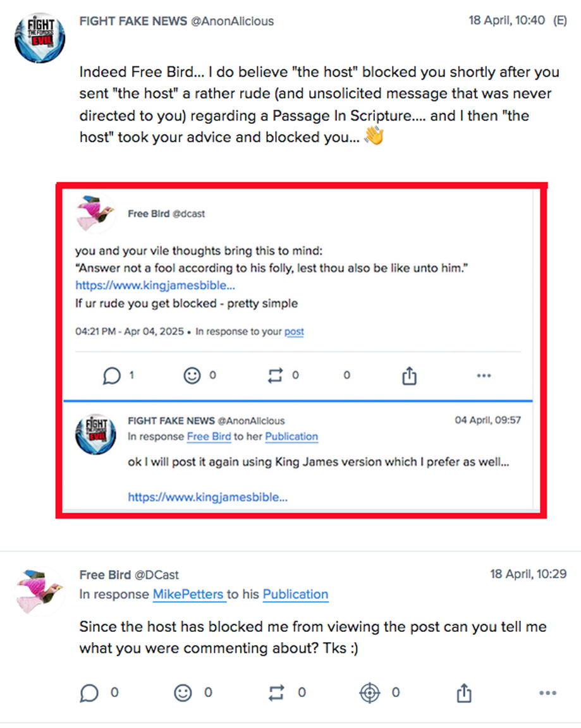Click the smiley reaction icon in the embedded post
The width and height of the screenshot is (581, 728).
(x=192, y=376)
